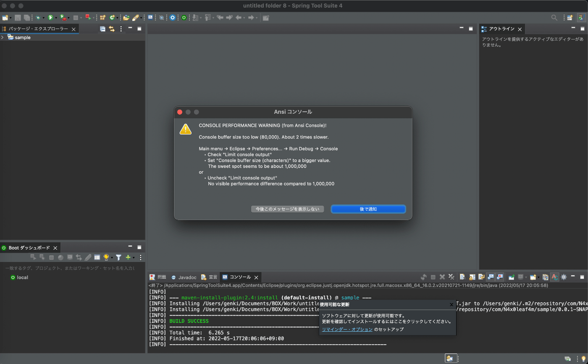Click the Boot Dashboard properties table icon
Image resolution: width=588 pixels, height=364 pixels.
tap(97, 257)
